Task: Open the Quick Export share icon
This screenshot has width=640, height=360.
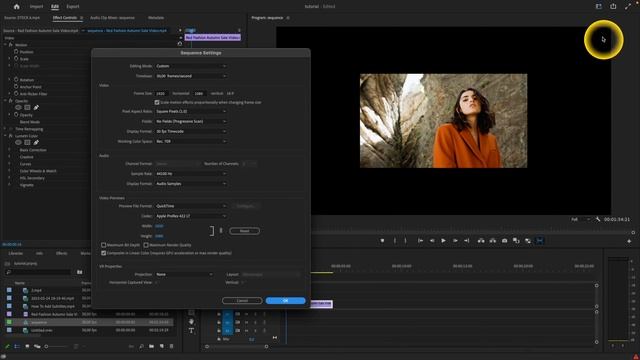Action: [613, 6]
